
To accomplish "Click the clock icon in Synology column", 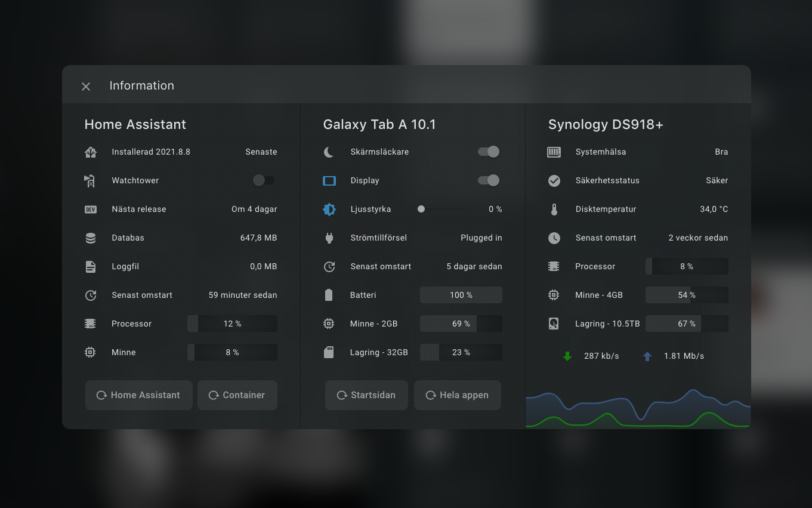I will 554,238.
